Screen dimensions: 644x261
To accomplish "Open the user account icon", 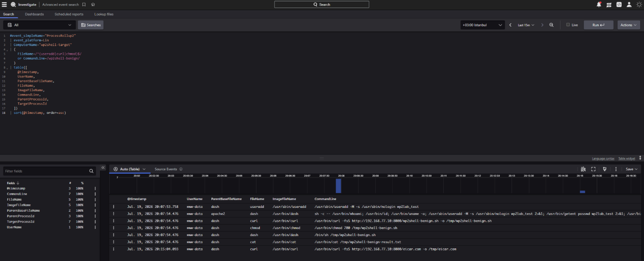I will [x=629, y=5].
